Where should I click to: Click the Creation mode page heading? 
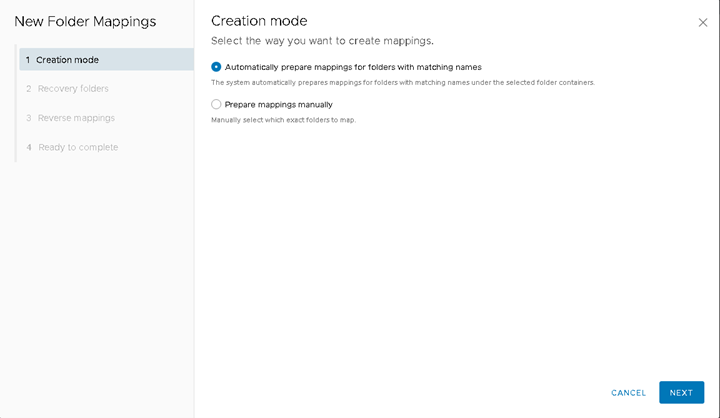(x=259, y=21)
